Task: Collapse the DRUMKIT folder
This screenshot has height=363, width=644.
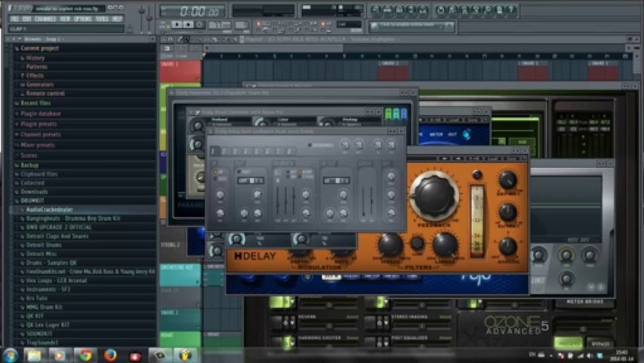Action: pos(33,201)
